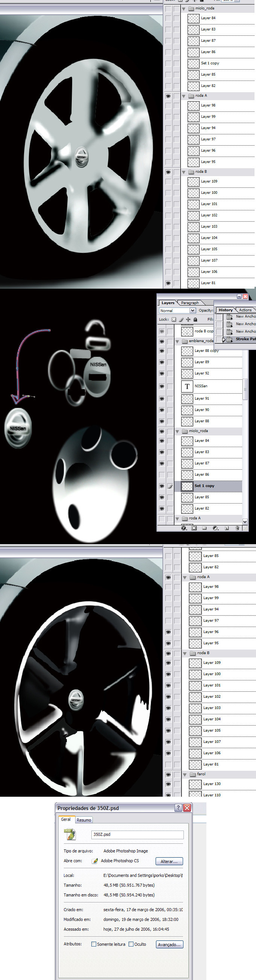Viewport: 256px width, 980px height.
Task: Switch to the Layers tab
Action: [168, 303]
